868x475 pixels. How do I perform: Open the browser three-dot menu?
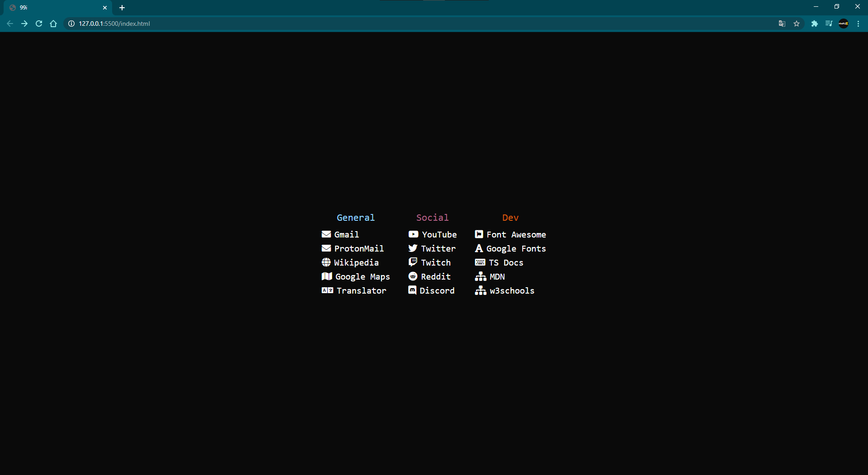tap(858, 24)
